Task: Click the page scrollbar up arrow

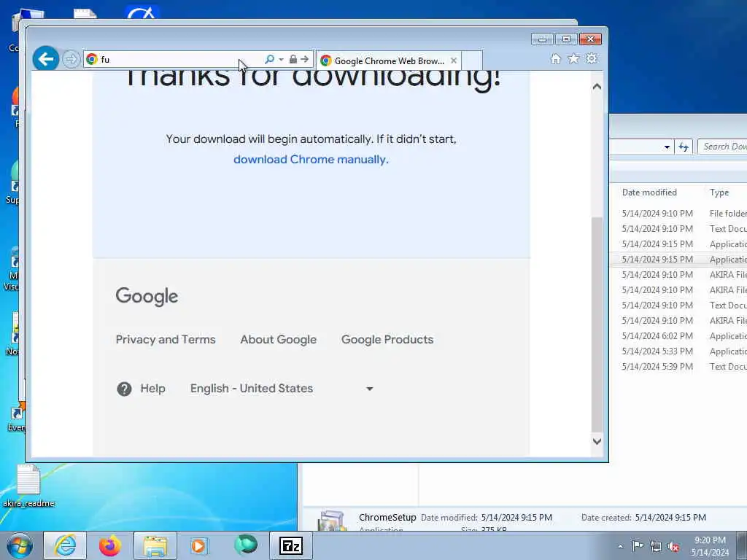Action: click(597, 87)
